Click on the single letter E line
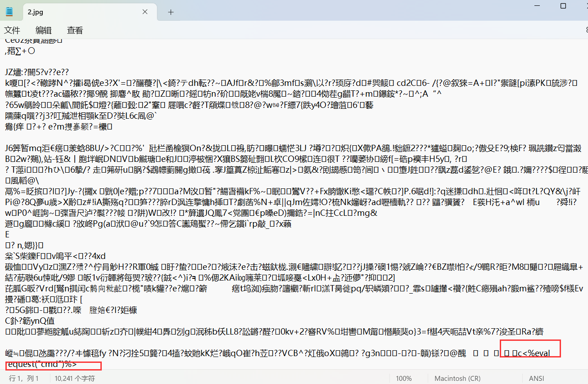This screenshot has height=384, width=588. point(7,235)
